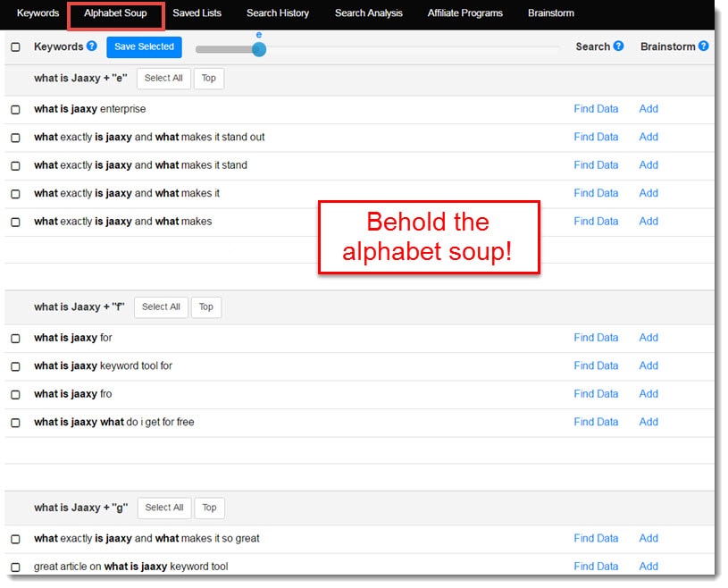Find Data for keyword ending 'what makes it'
This screenshot has height=588, width=728.
point(596,193)
